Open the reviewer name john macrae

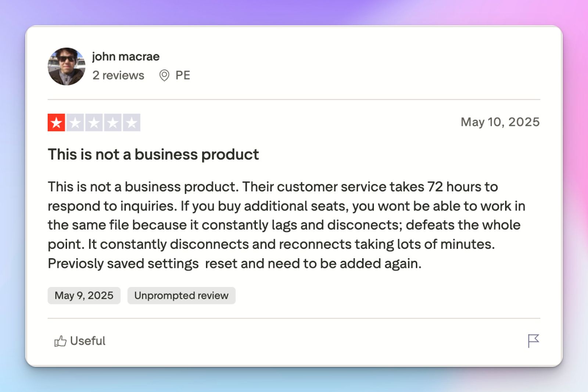click(x=126, y=57)
